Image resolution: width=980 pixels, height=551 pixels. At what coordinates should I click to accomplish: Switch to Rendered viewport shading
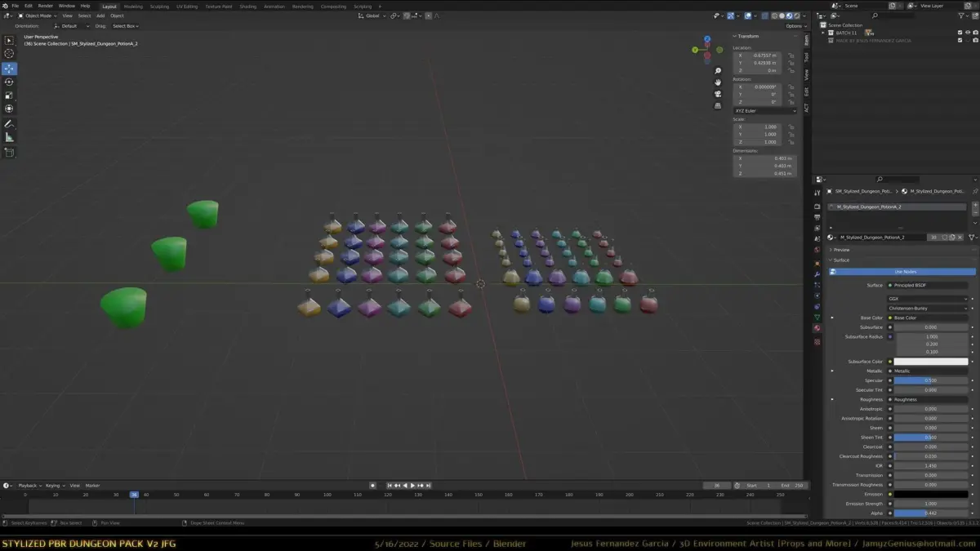(x=796, y=16)
